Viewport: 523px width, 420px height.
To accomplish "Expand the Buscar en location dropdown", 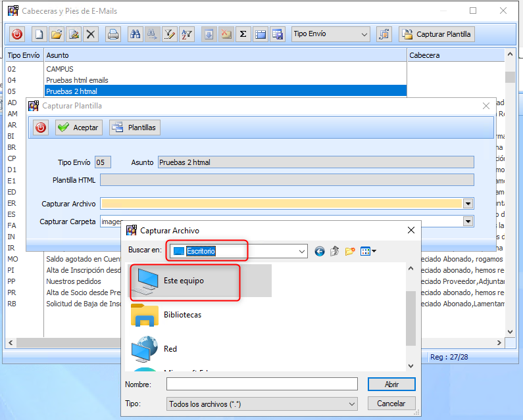I will (302, 251).
